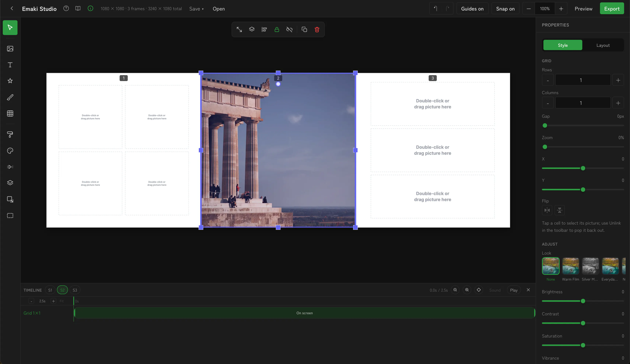Screen dimensions: 630x364
Task: Toggle Snap on button
Action: pyautogui.click(x=505, y=8)
